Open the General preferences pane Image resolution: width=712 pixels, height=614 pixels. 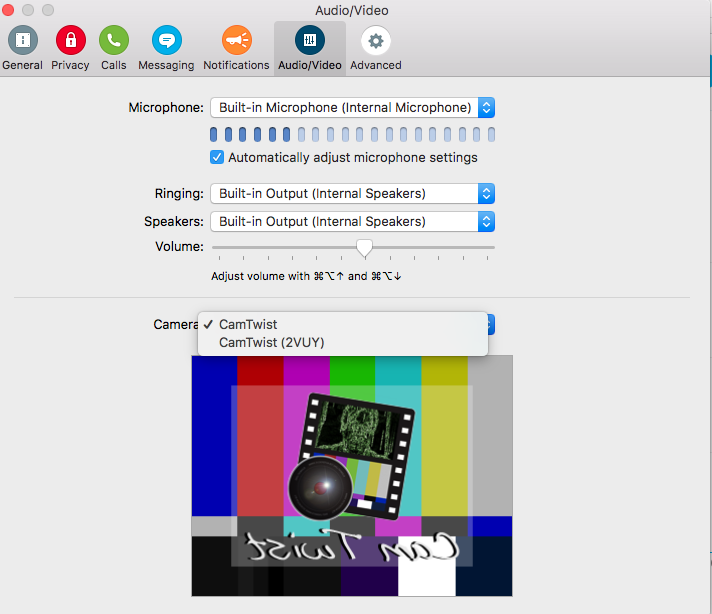click(22, 48)
